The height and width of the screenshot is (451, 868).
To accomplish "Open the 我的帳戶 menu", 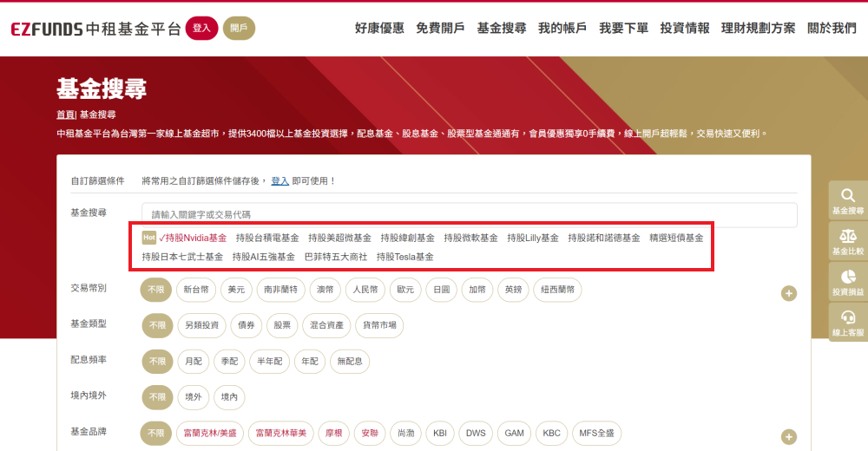I will 562,29.
